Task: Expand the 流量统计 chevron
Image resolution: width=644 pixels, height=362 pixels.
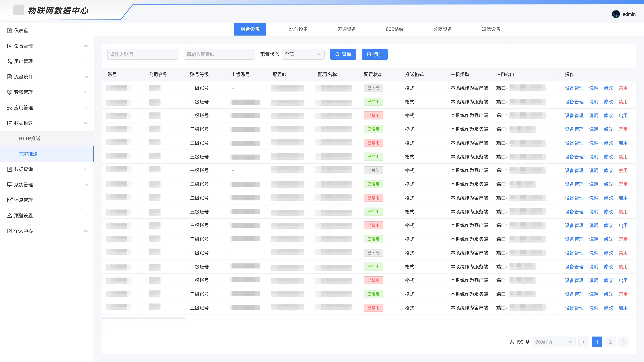Action: pos(86,77)
